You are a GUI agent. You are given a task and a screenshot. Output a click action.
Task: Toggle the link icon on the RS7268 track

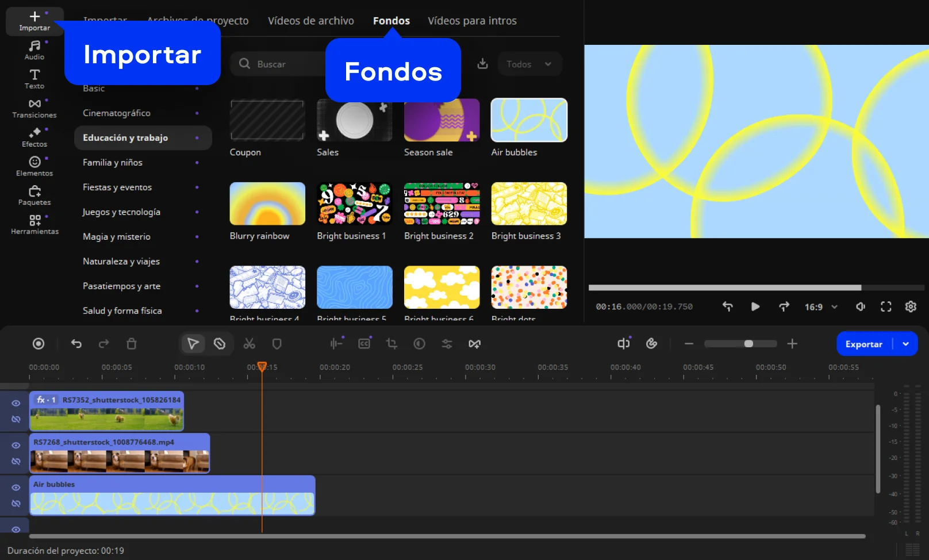[16, 462]
